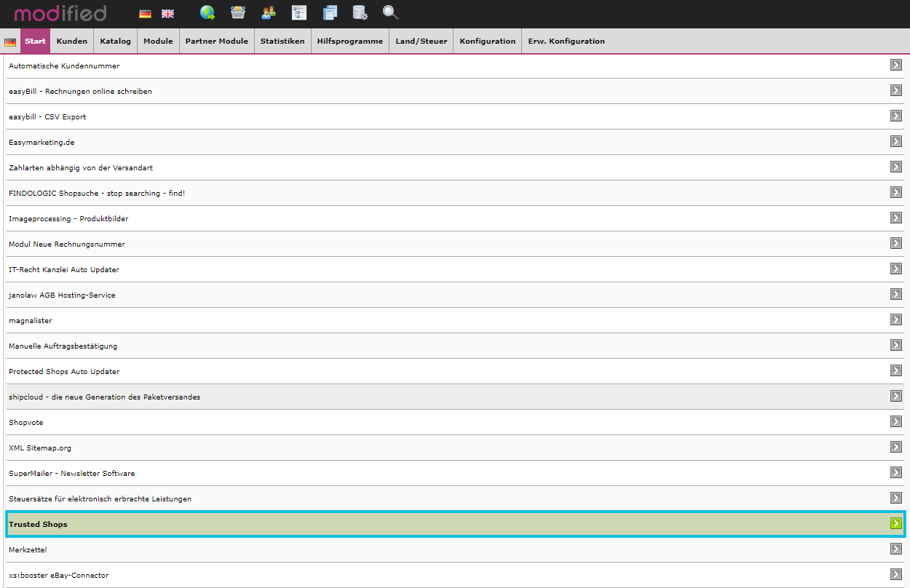Open the Erw. Konfiguration menu

point(566,41)
